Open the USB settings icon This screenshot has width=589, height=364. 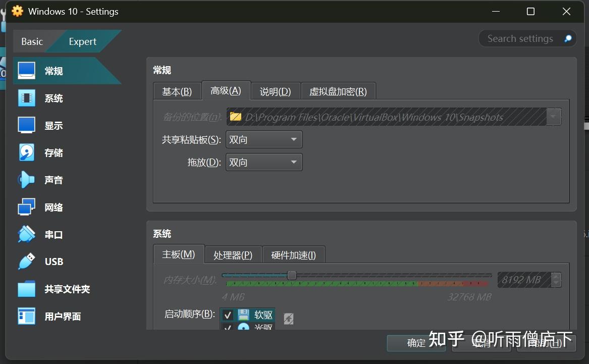coord(27,262)
